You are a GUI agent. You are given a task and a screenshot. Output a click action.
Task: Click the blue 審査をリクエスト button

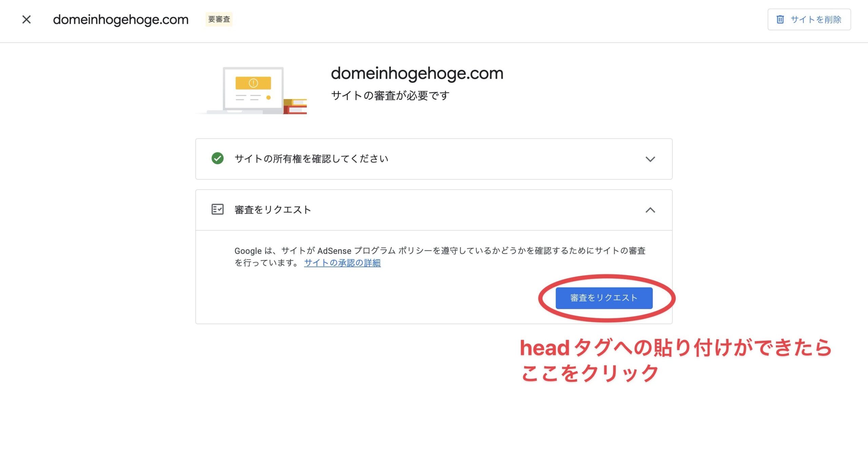pyautogui.click(x=604, y=298)
